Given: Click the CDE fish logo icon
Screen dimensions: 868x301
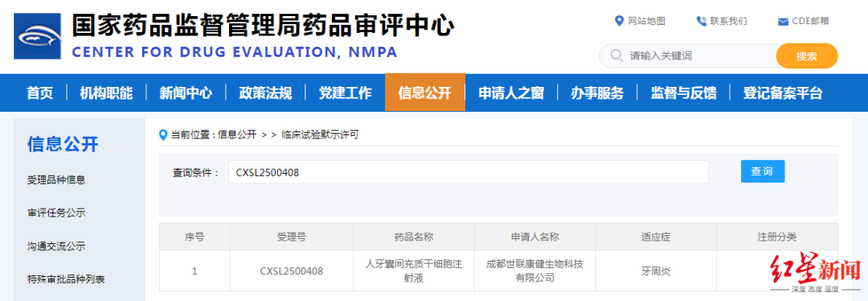Looking at the screenshot, I should (x=38, y=36).
